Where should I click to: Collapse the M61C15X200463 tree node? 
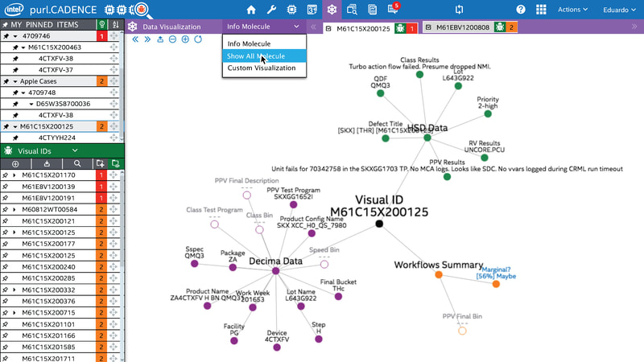[x=23, y=47]
